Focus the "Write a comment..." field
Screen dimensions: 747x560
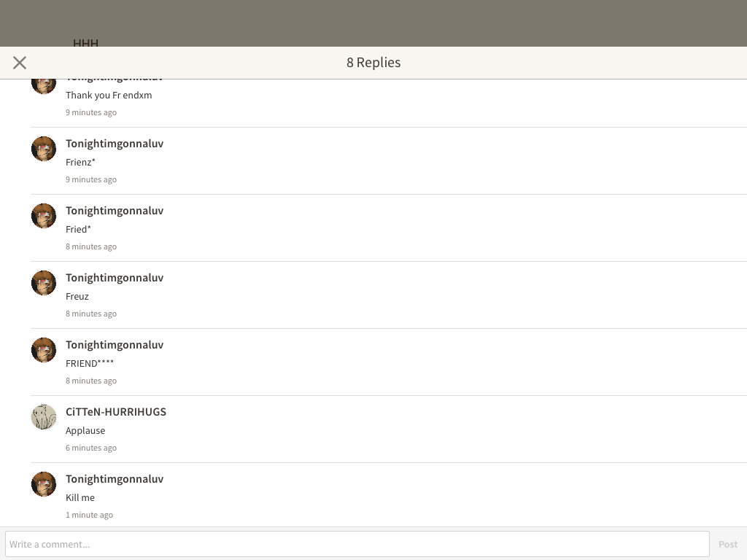coord(357,544)
